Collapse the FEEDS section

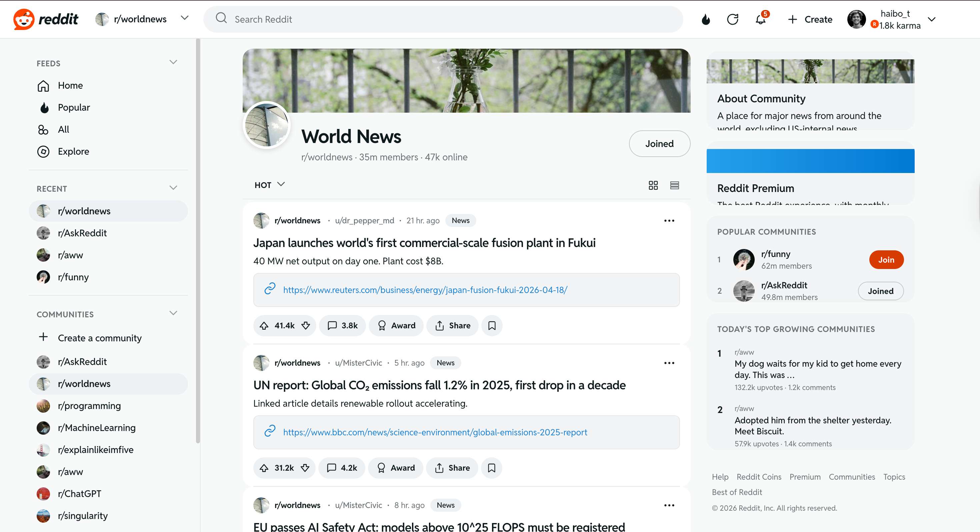point(173,62)
